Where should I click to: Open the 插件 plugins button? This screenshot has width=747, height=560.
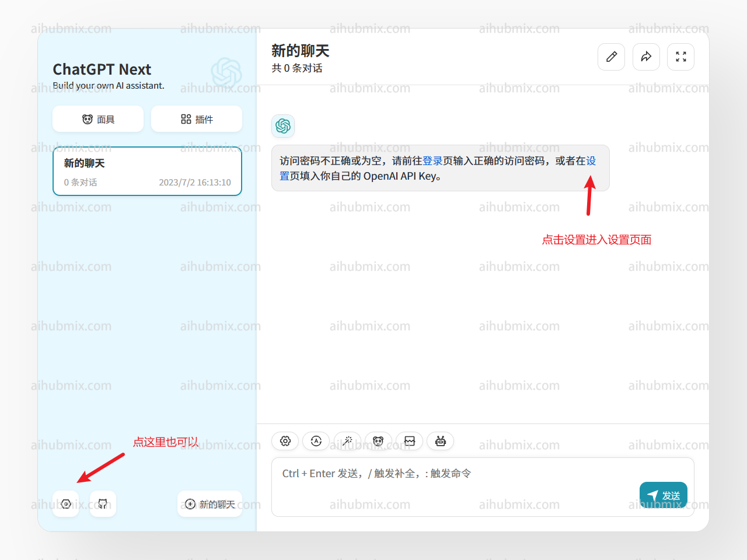(x=197, y=119)
